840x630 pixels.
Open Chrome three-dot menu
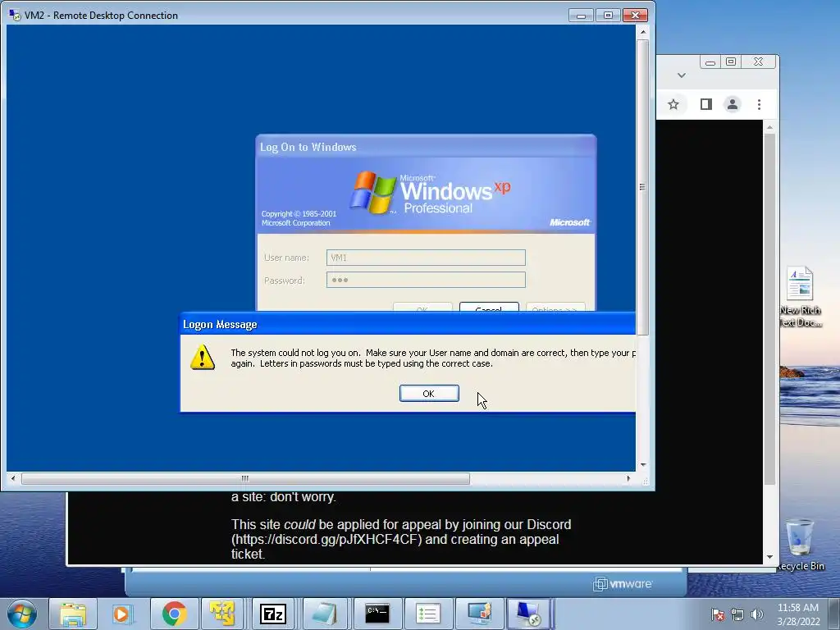click(759, 104)
